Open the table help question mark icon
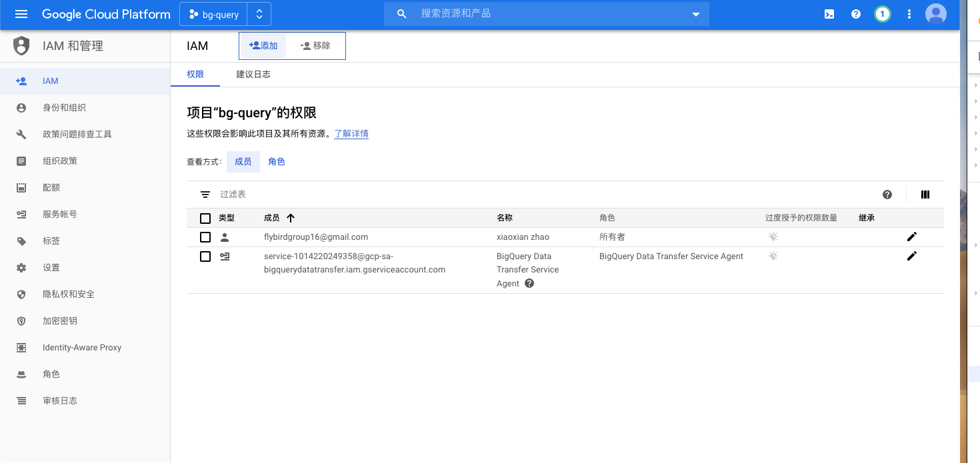The width and height of the screenshot is (980, 463). (x=887, y=195)
